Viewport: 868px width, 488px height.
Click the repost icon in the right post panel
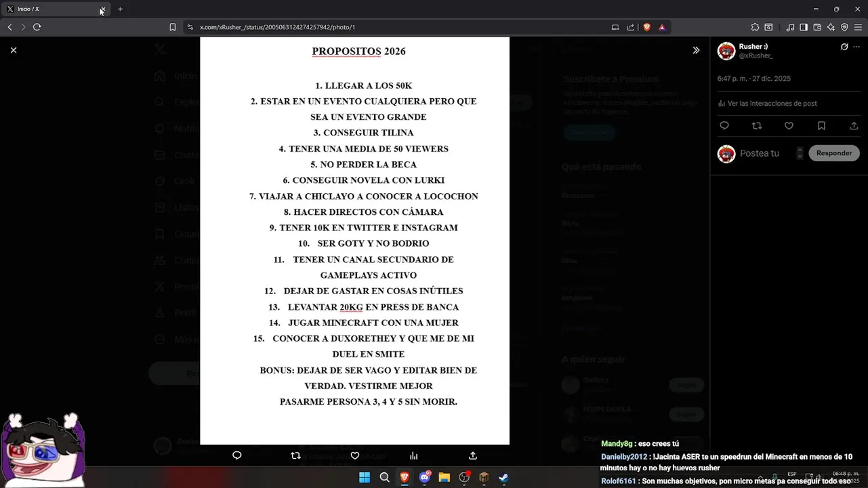[757, 126]
